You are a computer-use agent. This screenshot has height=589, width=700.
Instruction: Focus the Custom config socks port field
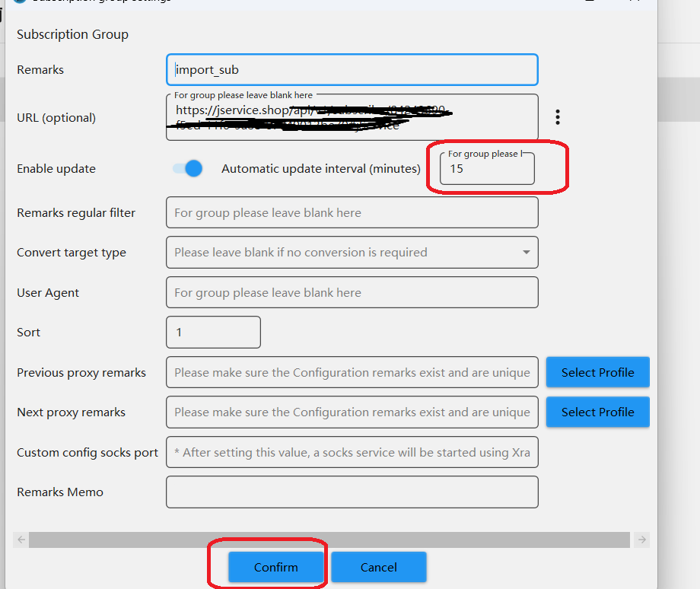352,452
